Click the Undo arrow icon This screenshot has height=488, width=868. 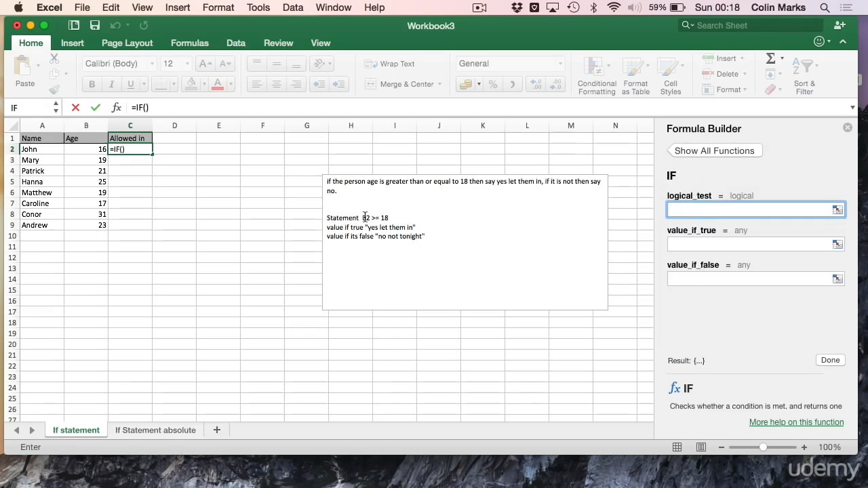pyautogui.click(x=115, y=25)
